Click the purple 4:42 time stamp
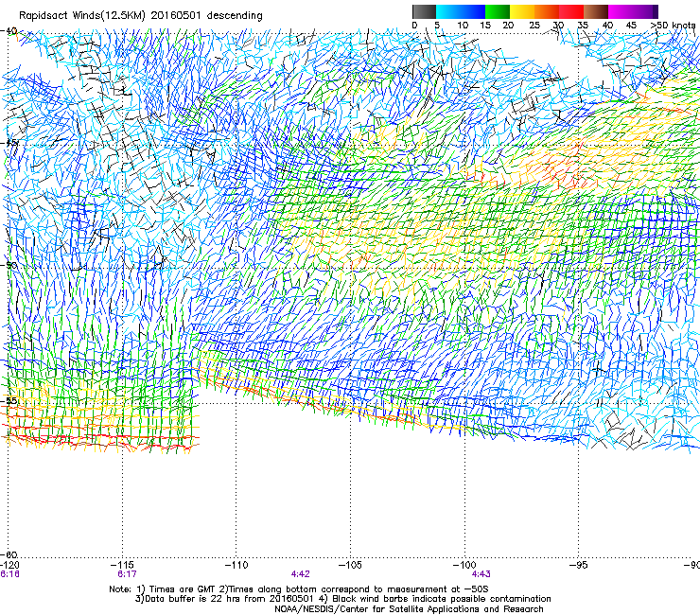 pyautogui.click(x=301, y=574)
